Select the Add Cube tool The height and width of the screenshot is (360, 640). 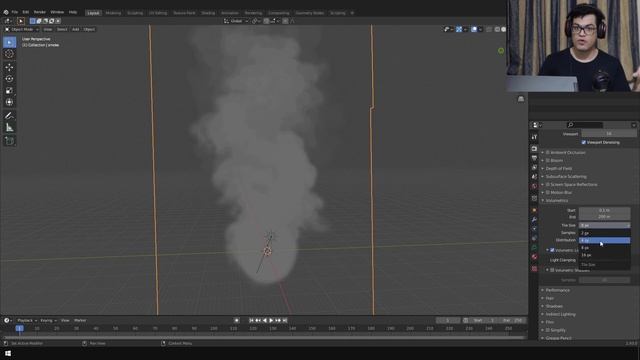tap(9, 141)
